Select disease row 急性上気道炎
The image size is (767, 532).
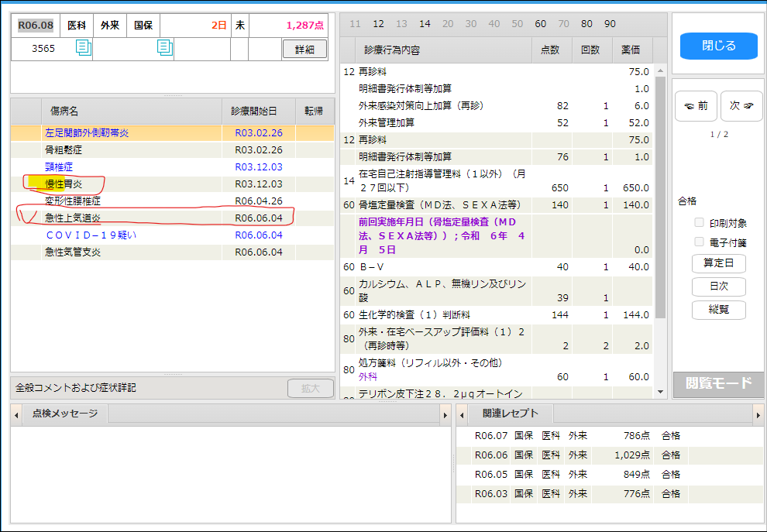click(173, 218)
